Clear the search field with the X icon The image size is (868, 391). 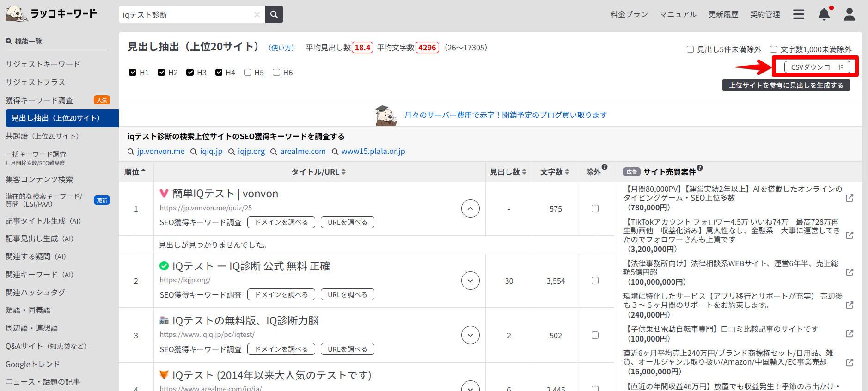[x=257, y=15]
